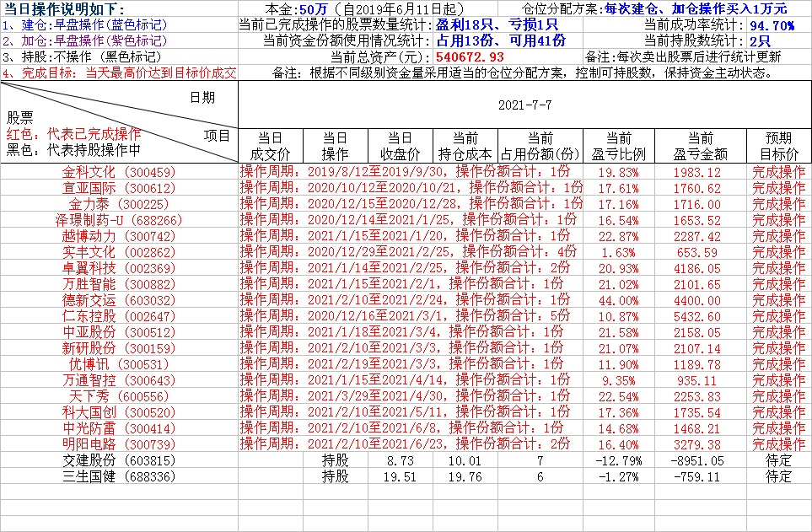This screenshot has width=812, height=532.
Task: Select the 德新交运 (603032) stock cell
Action: pos(119,300)
